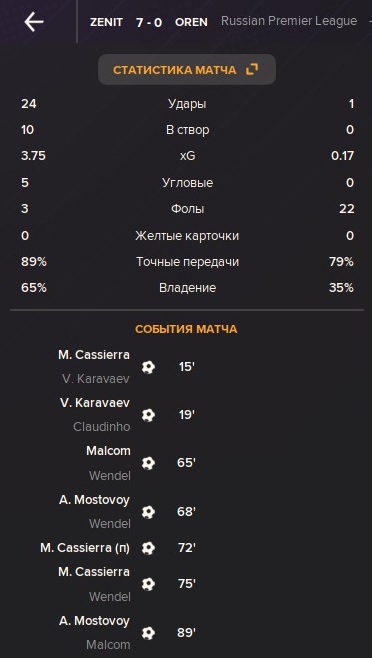Click goal ball icon at 75'
The image size is (372, 658).
[148, 584]
